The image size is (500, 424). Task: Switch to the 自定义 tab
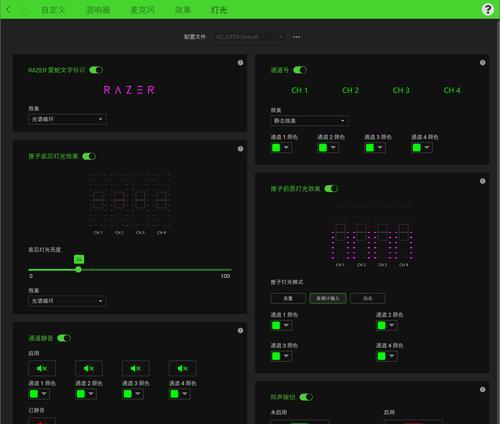coord(53,10)
